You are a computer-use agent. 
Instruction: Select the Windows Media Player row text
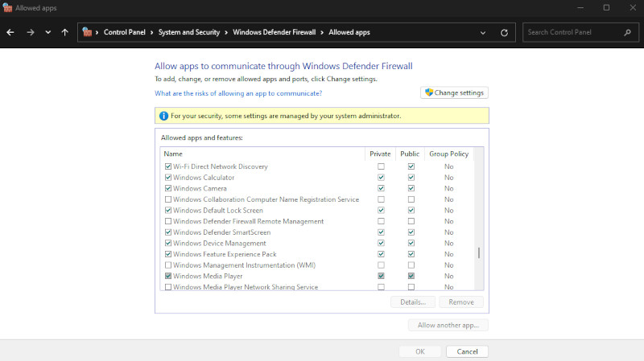pyautogui.click(x=208, y=276)
